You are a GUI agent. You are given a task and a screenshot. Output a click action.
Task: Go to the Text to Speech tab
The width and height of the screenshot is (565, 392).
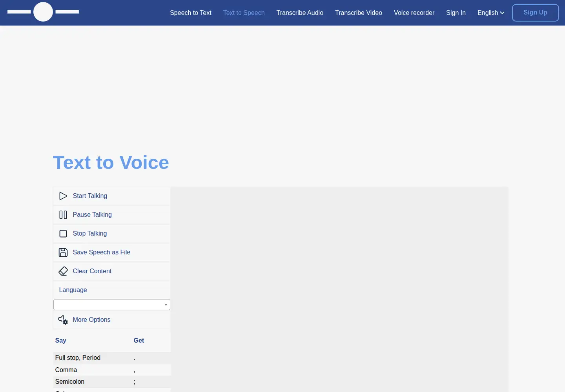pyautogui.click(x=244, y=13)
